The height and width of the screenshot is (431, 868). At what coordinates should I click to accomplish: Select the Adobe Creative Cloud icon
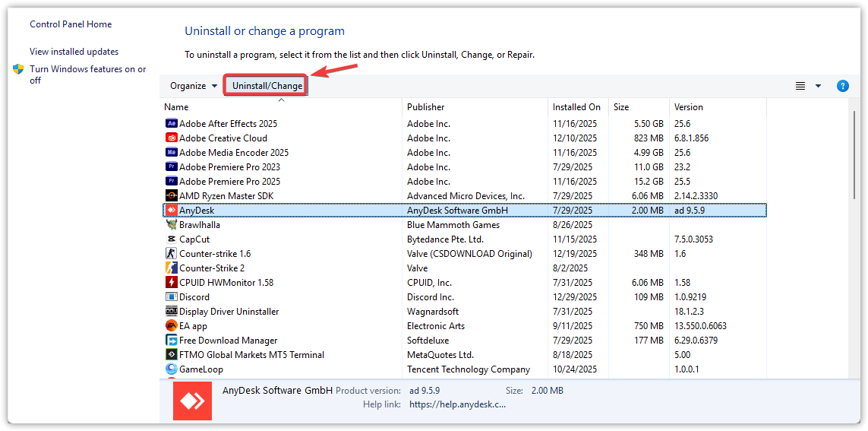coord(172,138)
